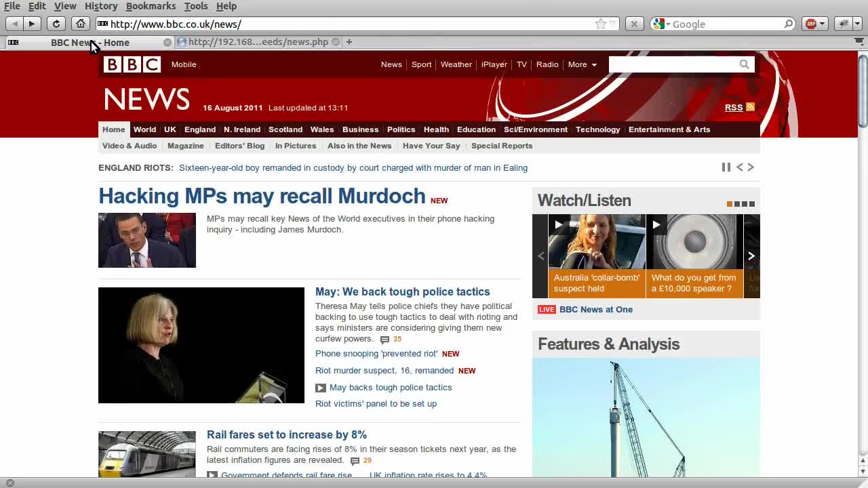868x488 pixels.
Task: Open the Edit menu
Action: point(37,6)
